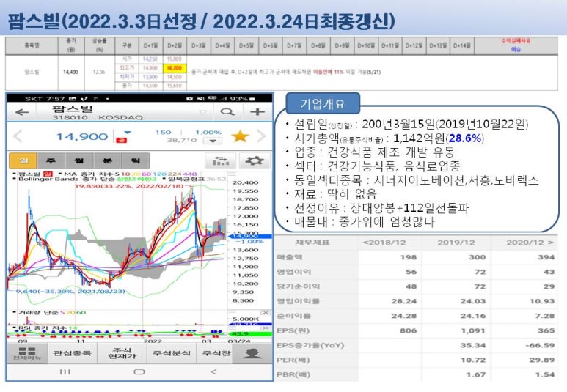Viewport: 567px width, 392px height.
Task: Open the chart indicator compare icon
Action: pyautogui.click(x=221, y=160)
